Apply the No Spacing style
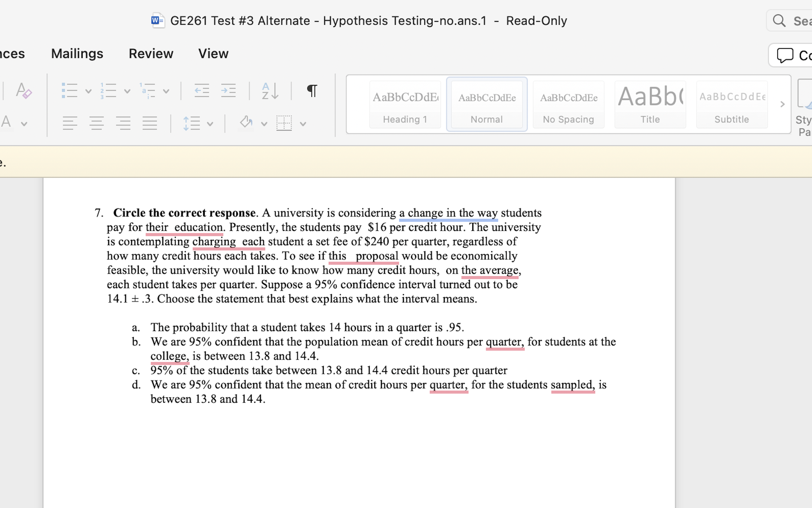This screenshot has height=508, width=812. point(568,104)
